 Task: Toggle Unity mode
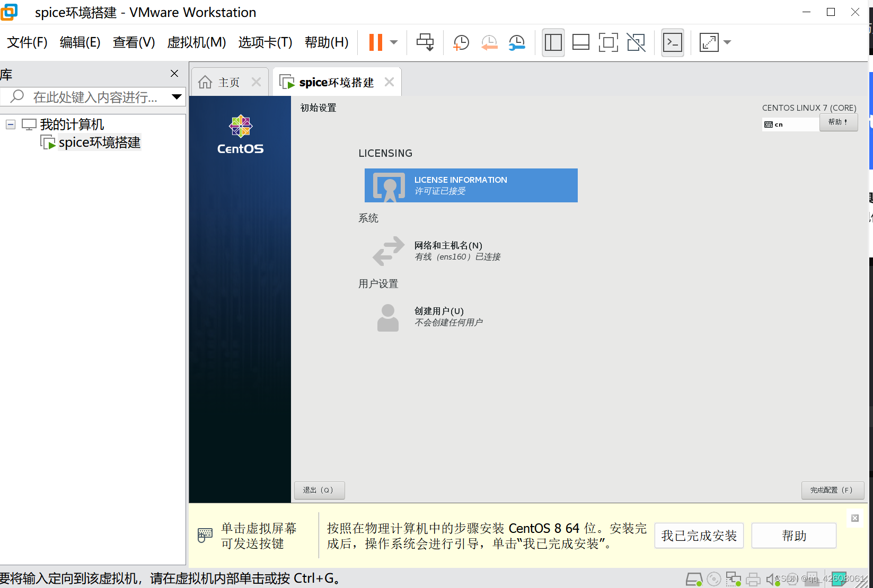click(x=636, y=42)
